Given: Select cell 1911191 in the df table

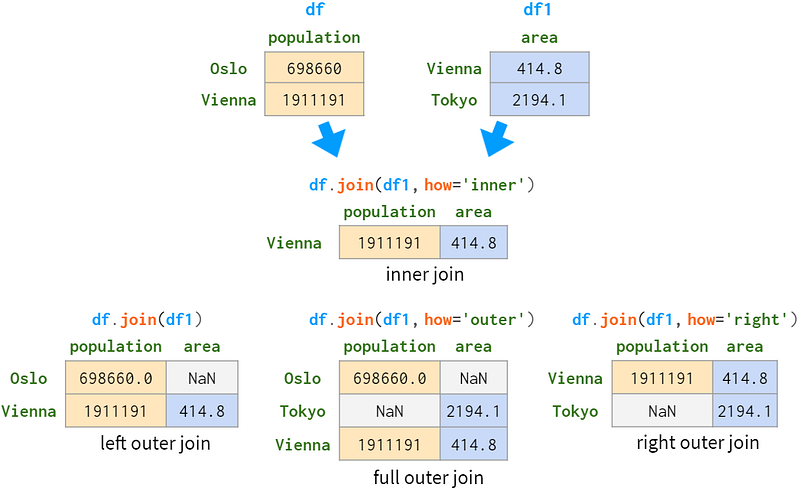Looking at the screenshot, I should pos(314,100).
